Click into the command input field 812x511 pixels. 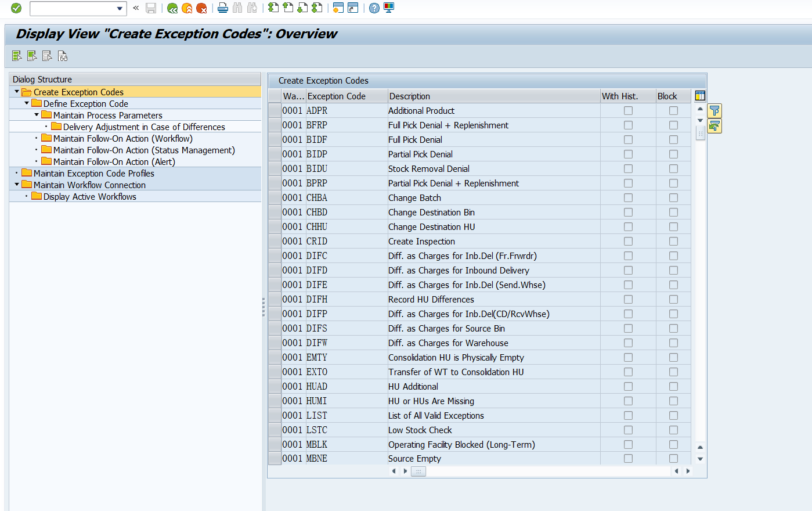73,8
